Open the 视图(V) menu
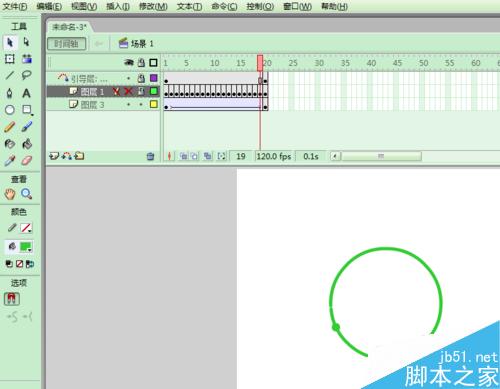500x389 pixels. pos(84,6)
